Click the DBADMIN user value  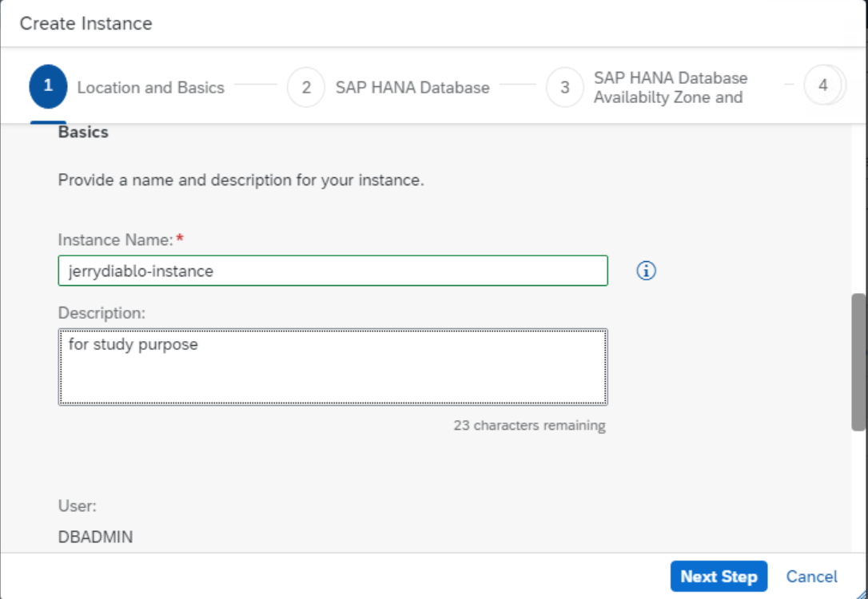[x=95, y=537]
